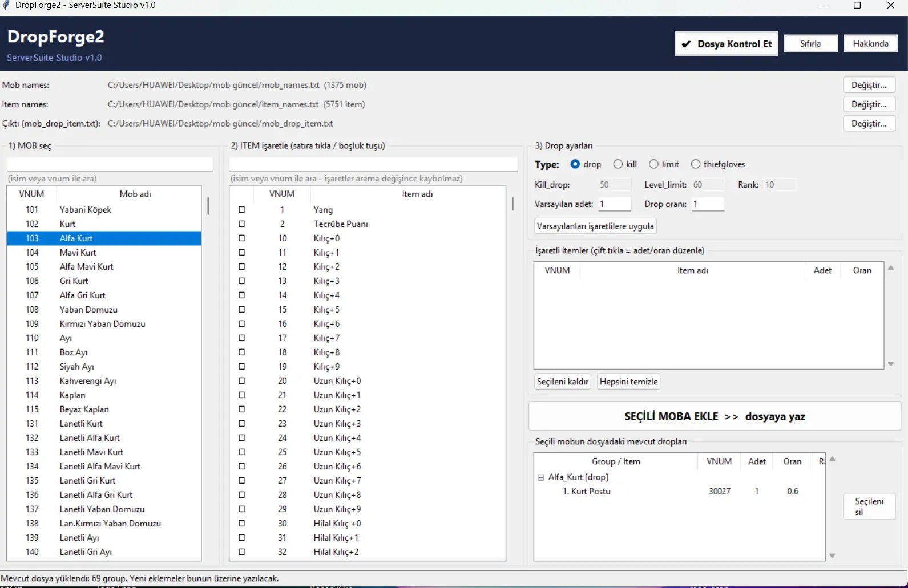Change the Item names file path
Image resolution: width=908 pixels, height=588 pixels.
pos(869,104)
